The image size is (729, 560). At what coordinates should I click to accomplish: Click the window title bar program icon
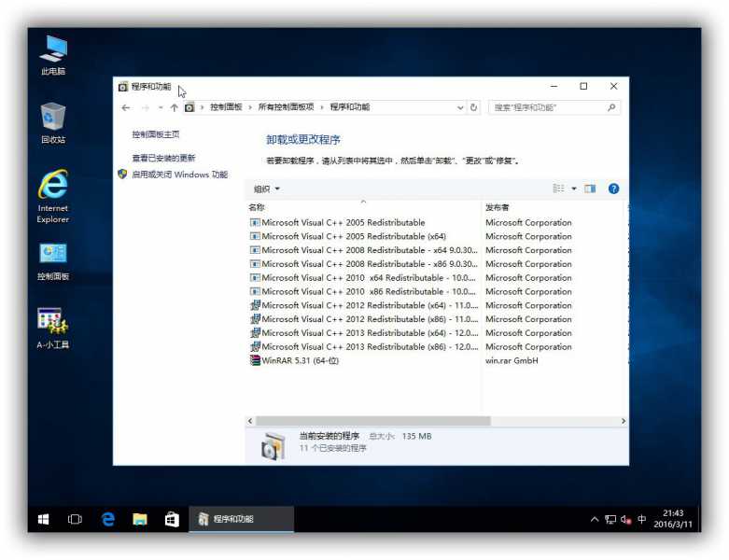click(x=122, y=87)
